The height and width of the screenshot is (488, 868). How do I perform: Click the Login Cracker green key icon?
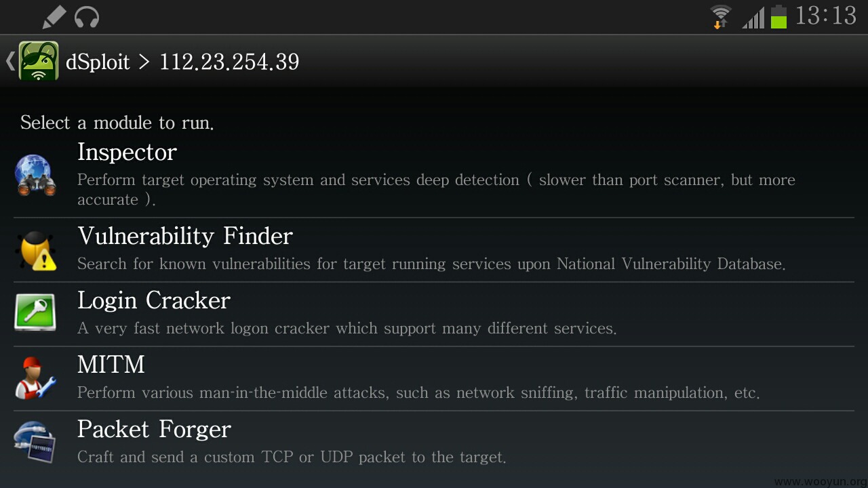(x=35, y=314)
